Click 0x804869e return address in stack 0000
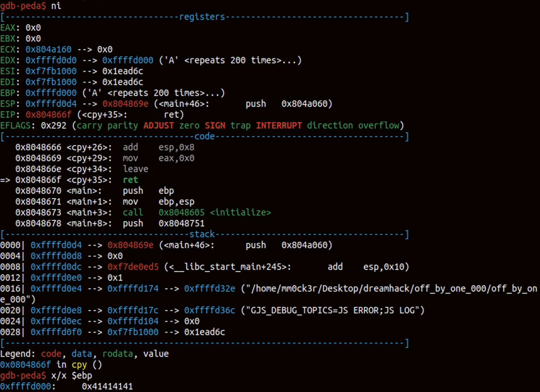 point(131,245)
